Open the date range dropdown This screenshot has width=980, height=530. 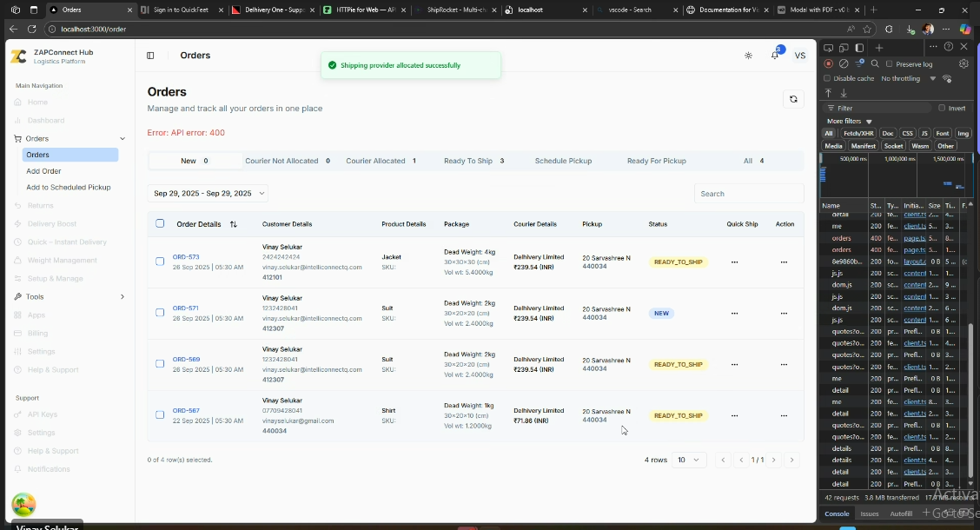click(x=209, y=193)
